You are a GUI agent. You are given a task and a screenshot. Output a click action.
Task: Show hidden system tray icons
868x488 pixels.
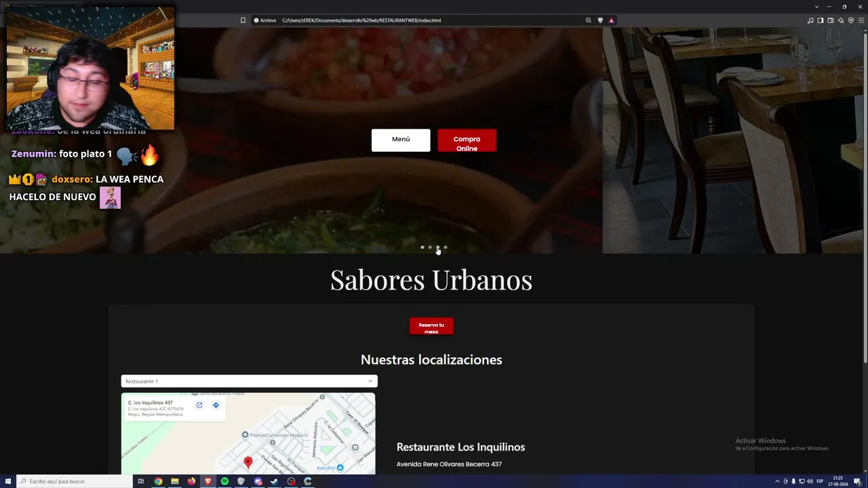click(777, 481)
